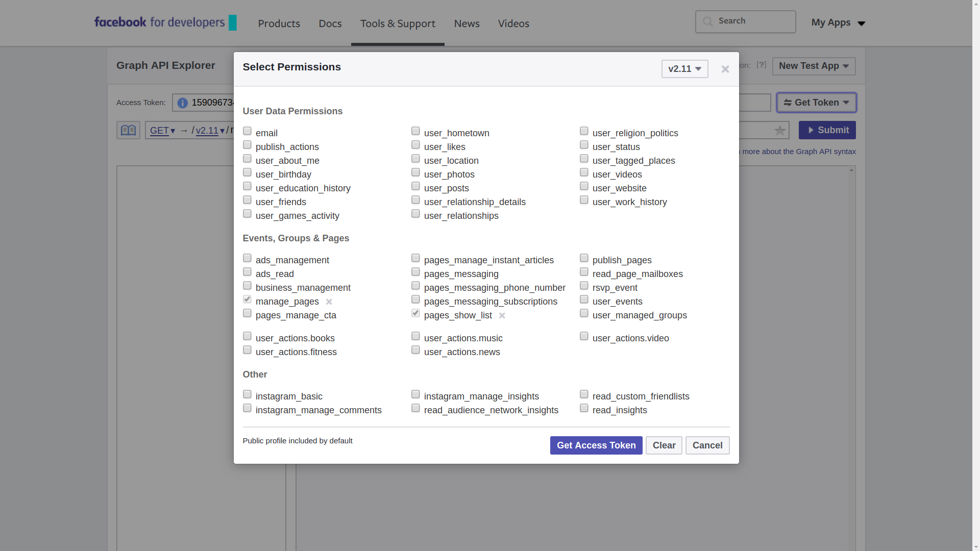The width and height of the screenshot is (980, 551).
Task: Open the Docs menu item
Action: 330,23
